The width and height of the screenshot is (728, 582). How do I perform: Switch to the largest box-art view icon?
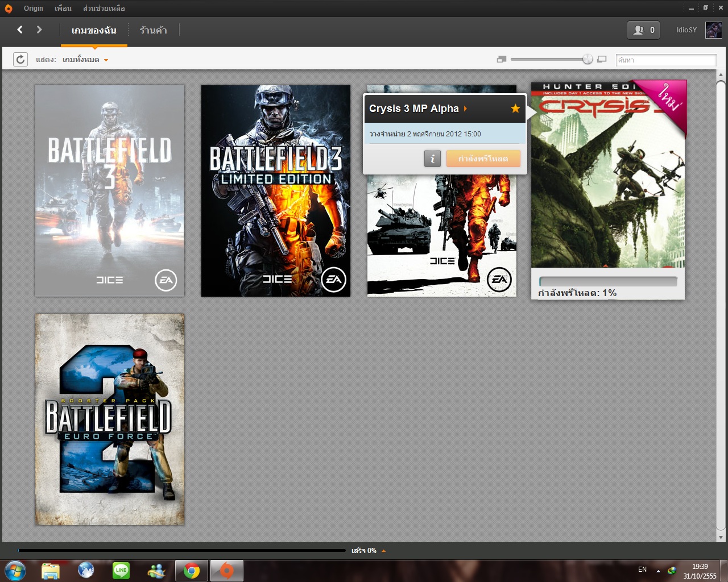click(602, 59)
